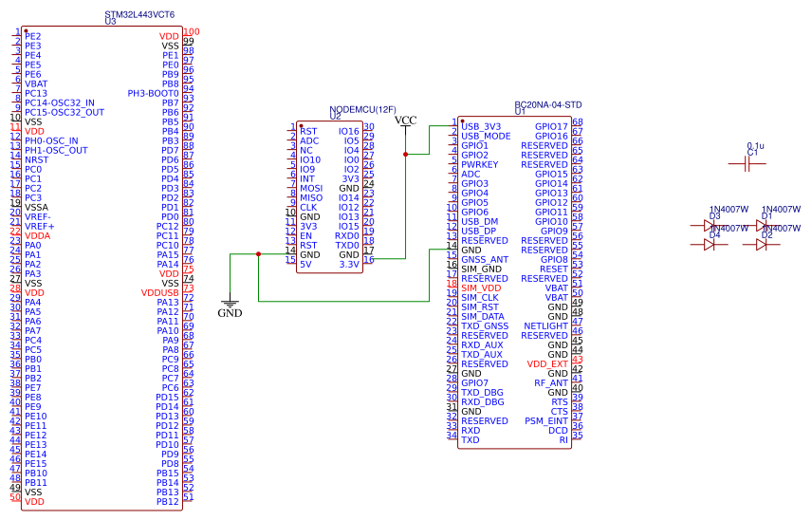Click the VCC power symbol

pyautogui.click(x=405, y=123)
